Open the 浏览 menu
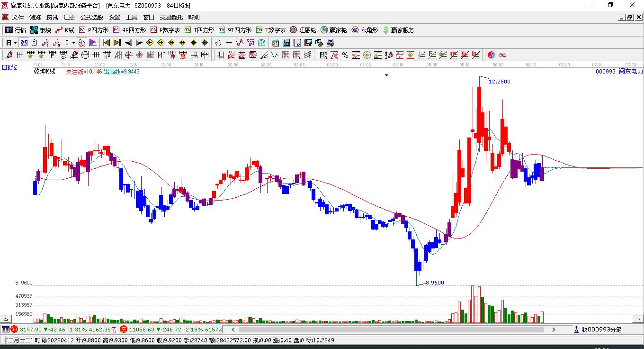Image resolution: width=644 pixels, height=349 pixels. [x=35, y=18]
